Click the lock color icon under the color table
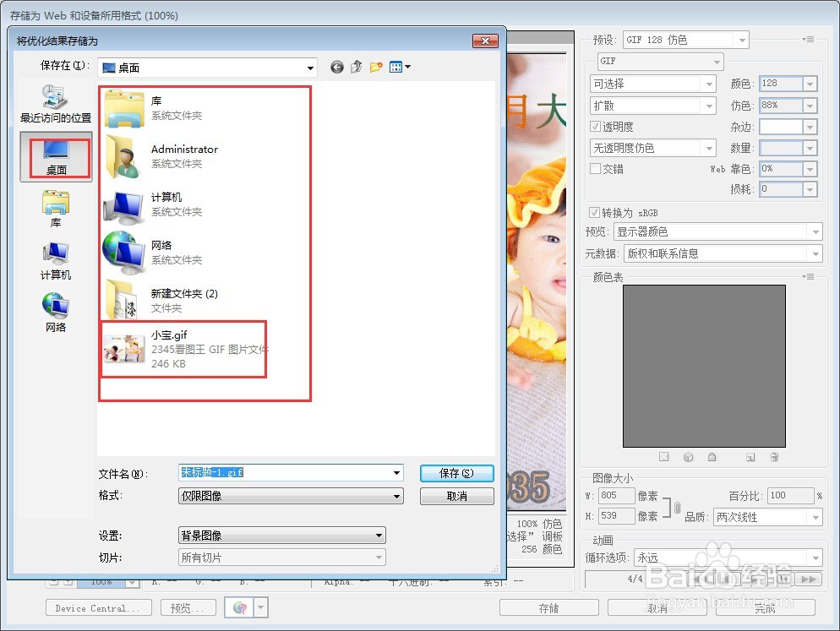 (x=713, y=457)
